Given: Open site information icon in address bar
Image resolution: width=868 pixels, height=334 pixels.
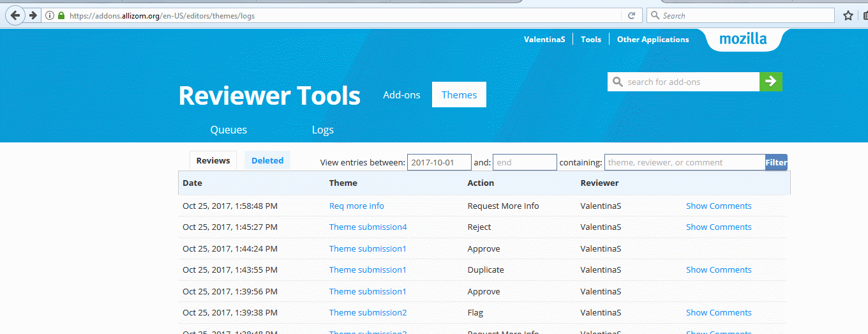Looking at the screenshot, I should pos(50,15).
